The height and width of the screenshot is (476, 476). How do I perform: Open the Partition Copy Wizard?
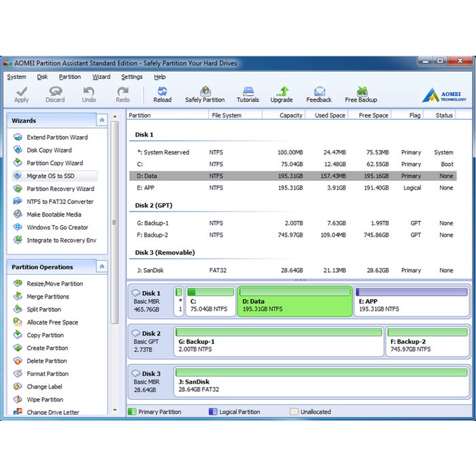[54, 163]
